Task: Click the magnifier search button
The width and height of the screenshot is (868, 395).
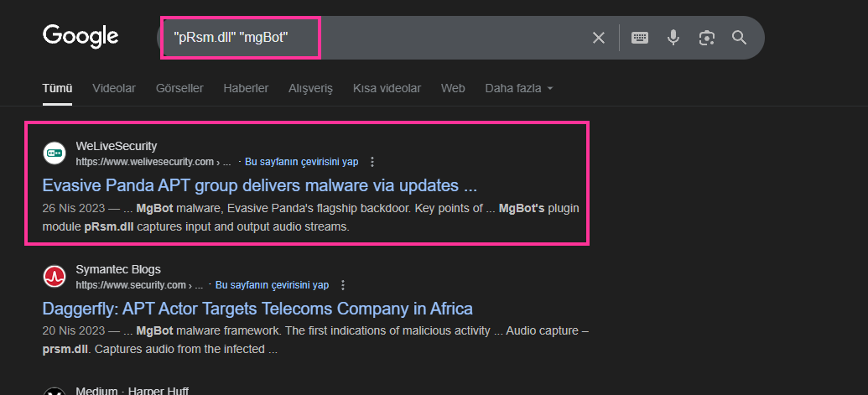Action: coord(740,38)
